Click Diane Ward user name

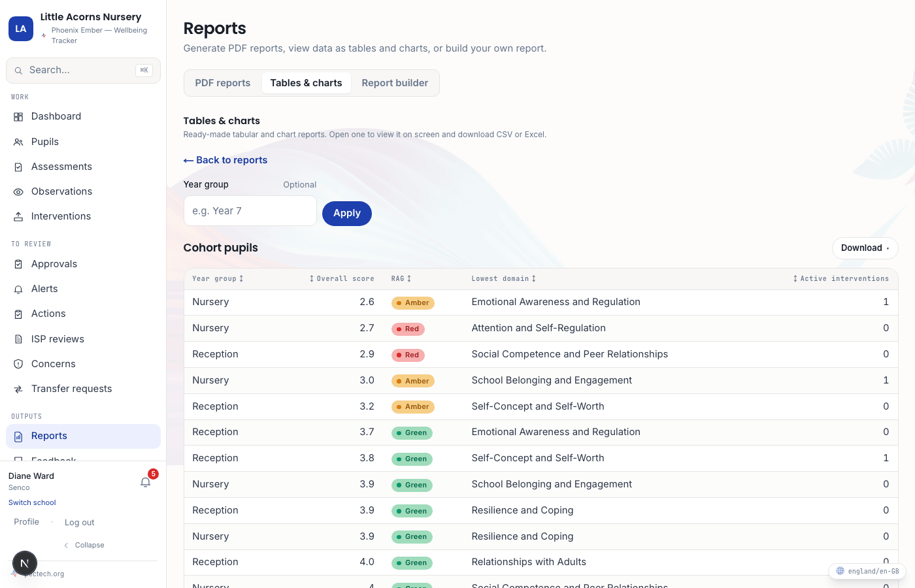click(31, 476)
